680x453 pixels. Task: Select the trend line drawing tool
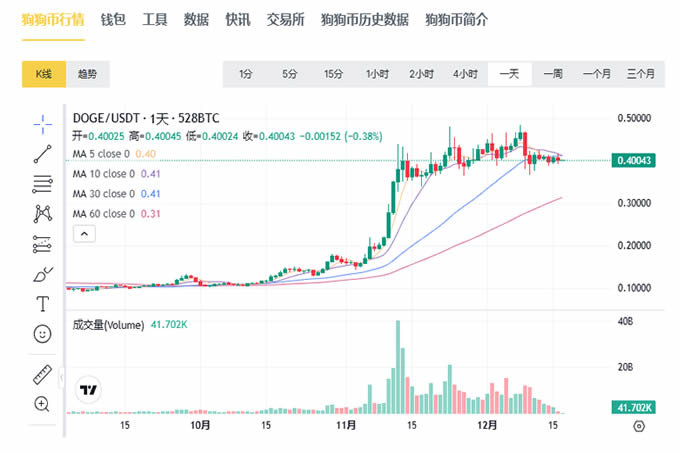42,153
